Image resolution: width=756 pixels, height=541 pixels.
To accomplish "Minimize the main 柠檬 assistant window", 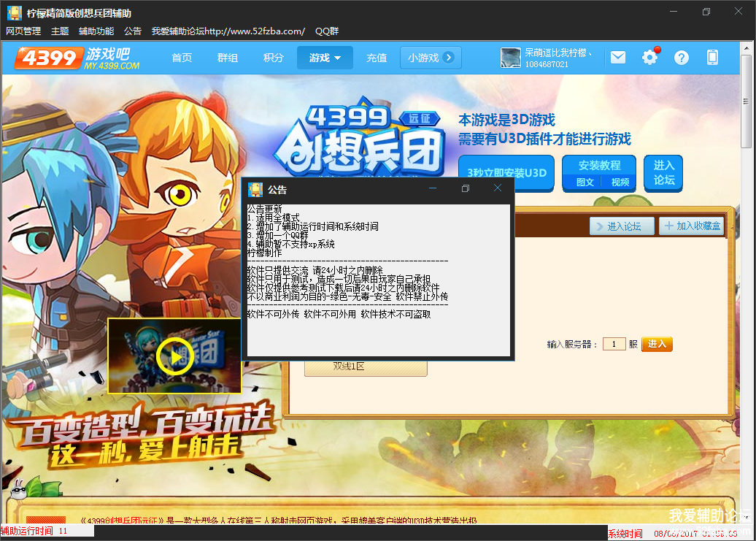I will 674,12.
